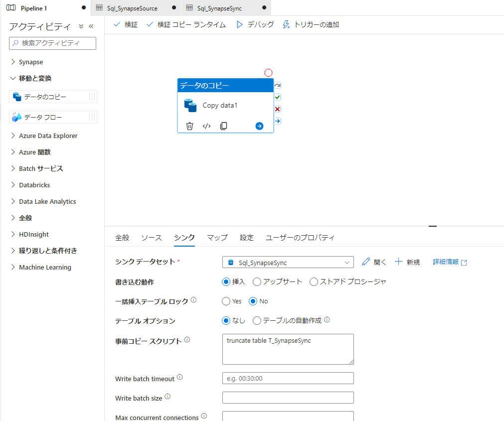Select the アップサート write behavior radio button
Viewport: 504px width, 421px height.
click(x=257, y=282)
